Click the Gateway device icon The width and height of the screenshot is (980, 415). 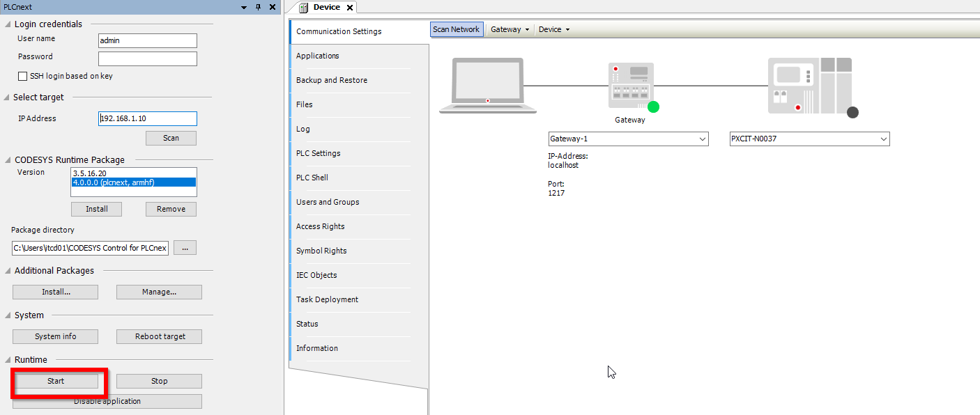(x=630, y=85)
